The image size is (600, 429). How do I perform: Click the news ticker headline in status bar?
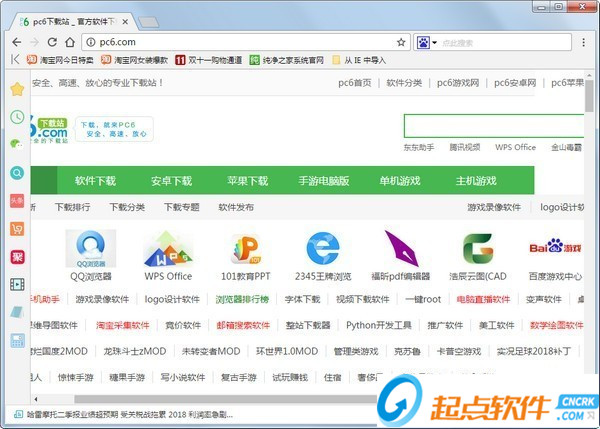(130, 414)
